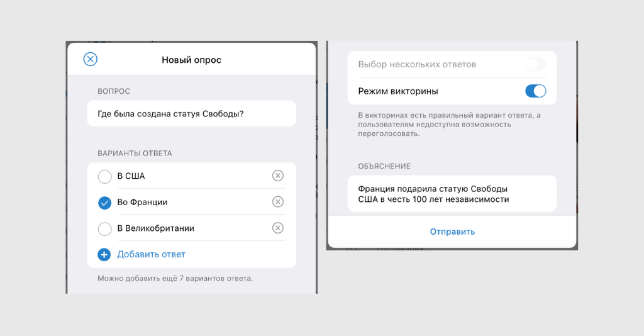The image size is (644, 336).
Task: Click the blue plus icon to add answer
Action: point(104,254)
